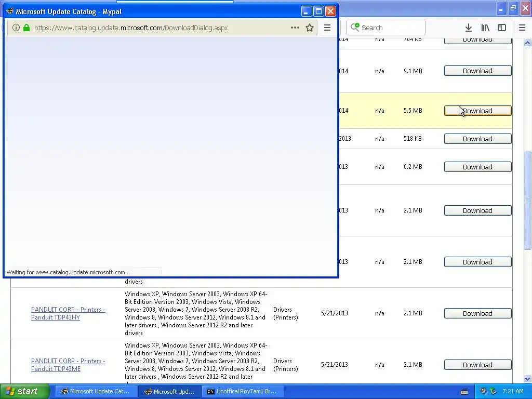Click the '9.1 MB' size cell
The height and width of the screenshot is (399, 532).
click(x=413, y=71)
